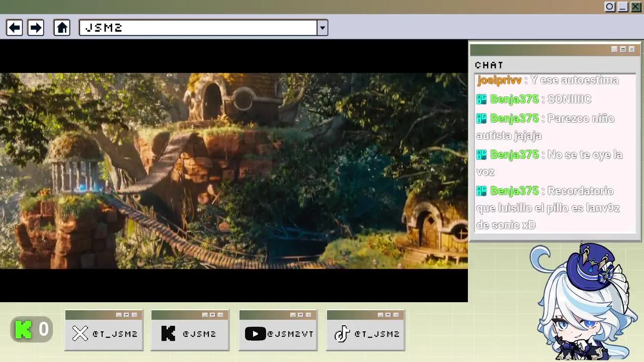Click the follower count number 0
The image size is (644, 362).
43,330
